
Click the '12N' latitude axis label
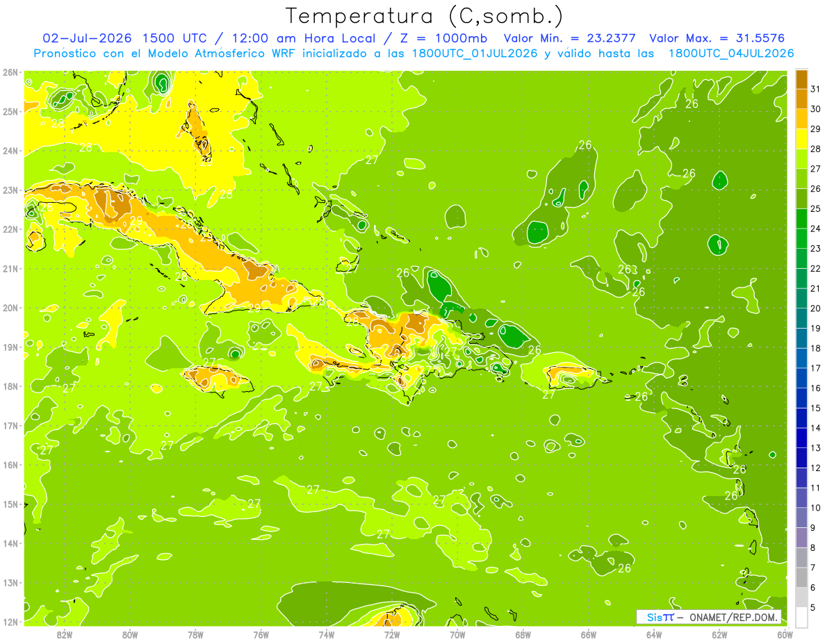click(x=10, y=622)
